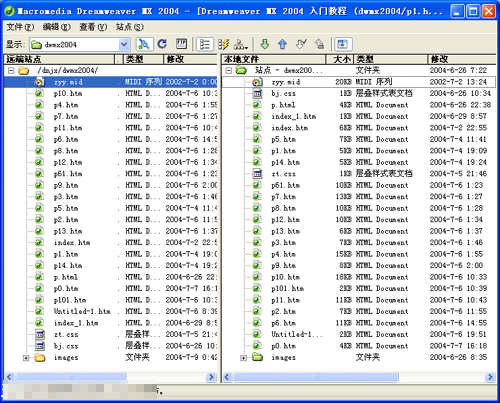Select remote file p11.htm
500x403 pixels.
point(68,128)
